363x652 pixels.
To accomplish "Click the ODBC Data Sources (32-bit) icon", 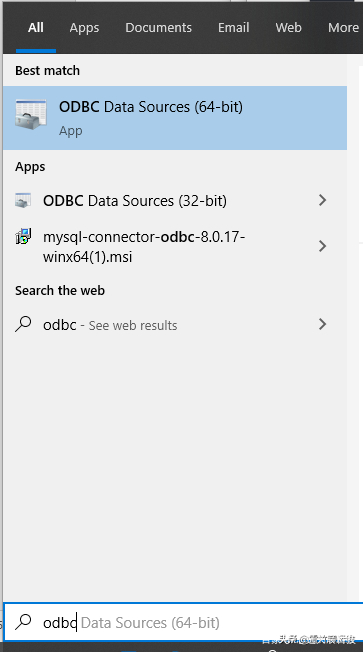I will coord(23,200).
